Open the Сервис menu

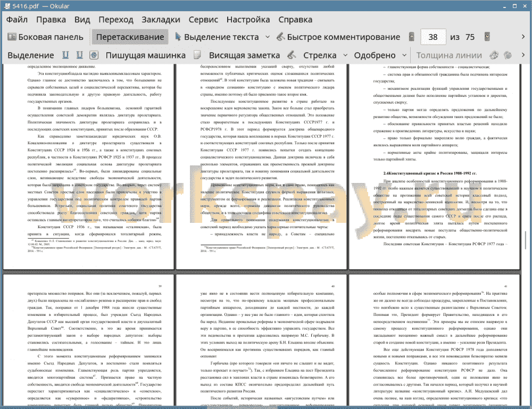point(203,20)
